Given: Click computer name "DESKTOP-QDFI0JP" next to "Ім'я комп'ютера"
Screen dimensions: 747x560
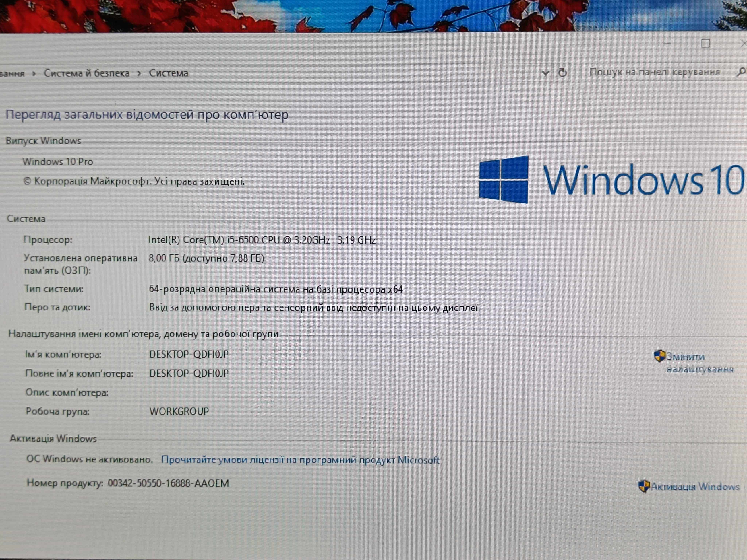Looking at the screenshot, I should click(189, 354).
